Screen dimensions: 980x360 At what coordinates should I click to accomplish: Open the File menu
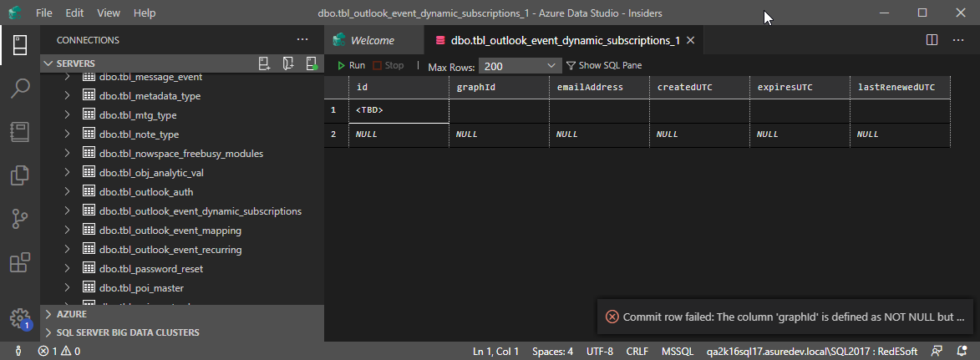[43, 13]
